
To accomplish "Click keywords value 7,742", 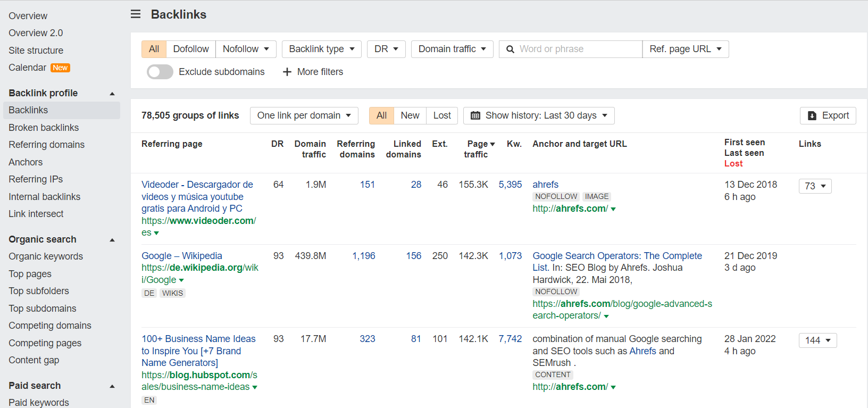I will (x=510, y=339).
